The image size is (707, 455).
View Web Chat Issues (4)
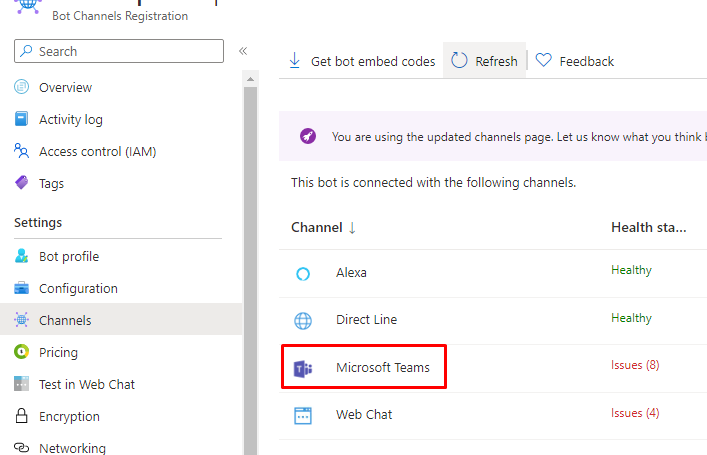(x=635, y=413)
